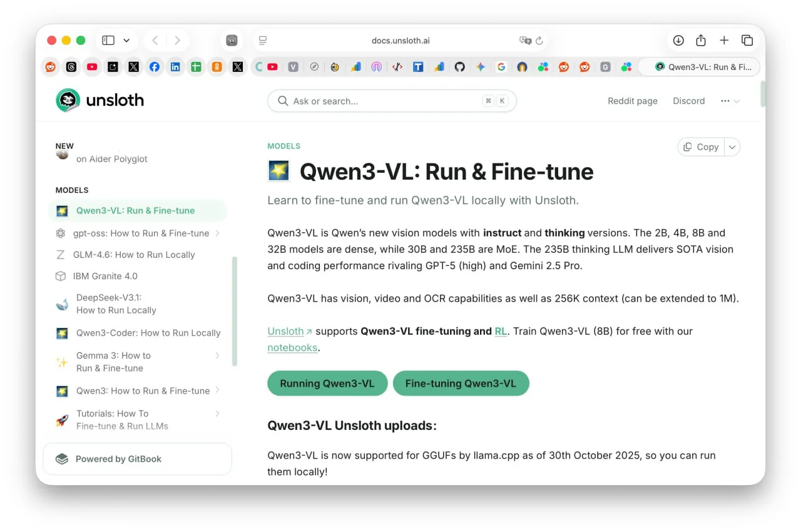Open the header more options menu

click(x=730, y=101)
